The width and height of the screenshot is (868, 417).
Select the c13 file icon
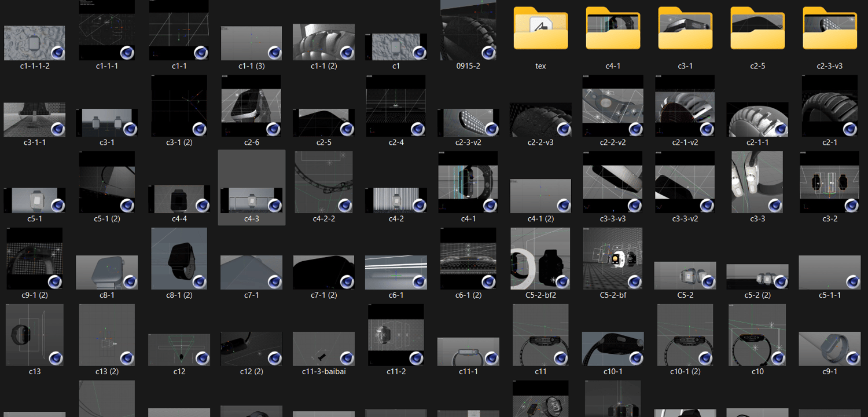[35, 335]
